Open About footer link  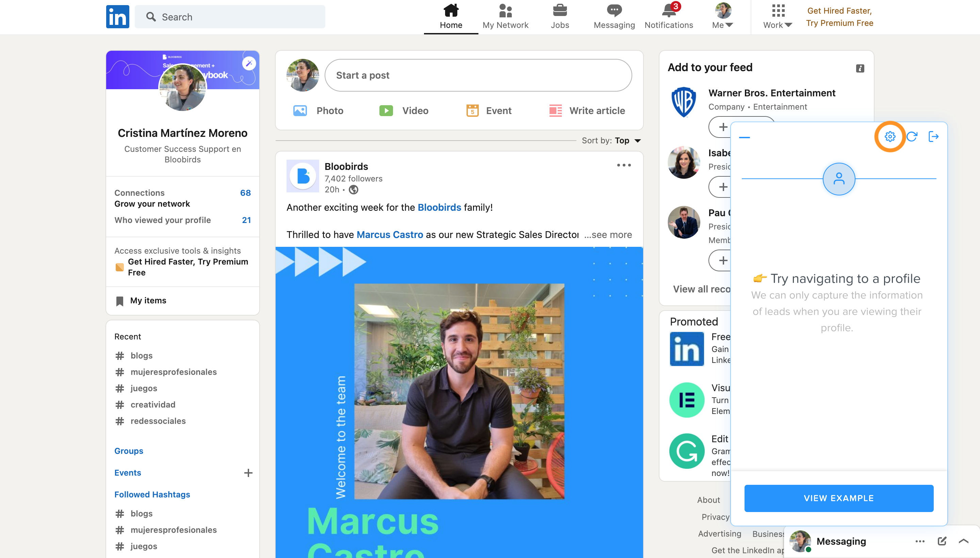pos(708,500)
